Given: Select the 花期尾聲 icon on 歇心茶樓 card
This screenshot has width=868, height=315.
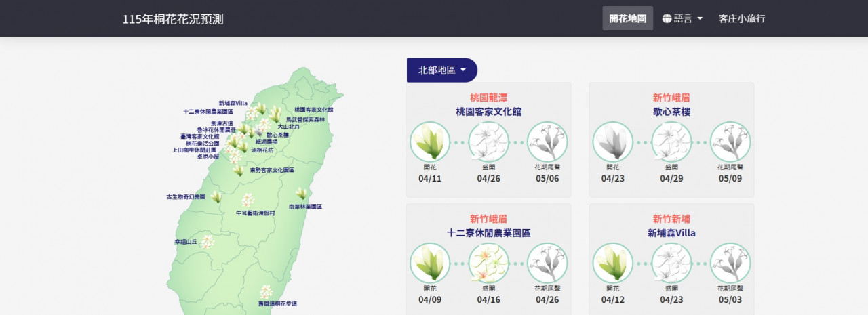Looking at the screenshot, I should coord(730,142).
